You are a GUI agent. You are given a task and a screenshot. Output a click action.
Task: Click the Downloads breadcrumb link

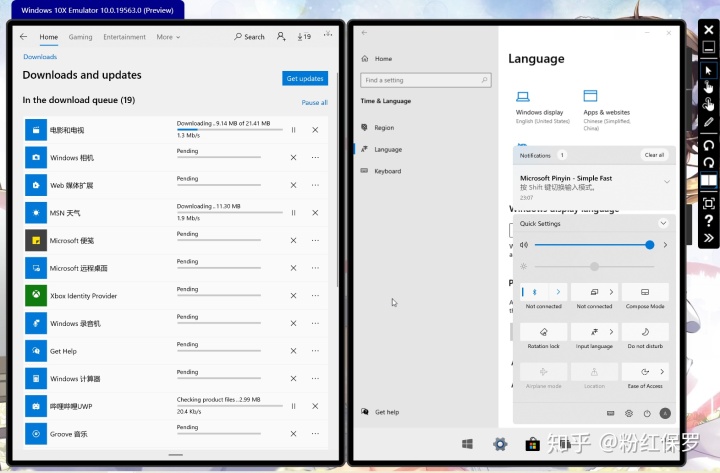(x=40, y=56)
